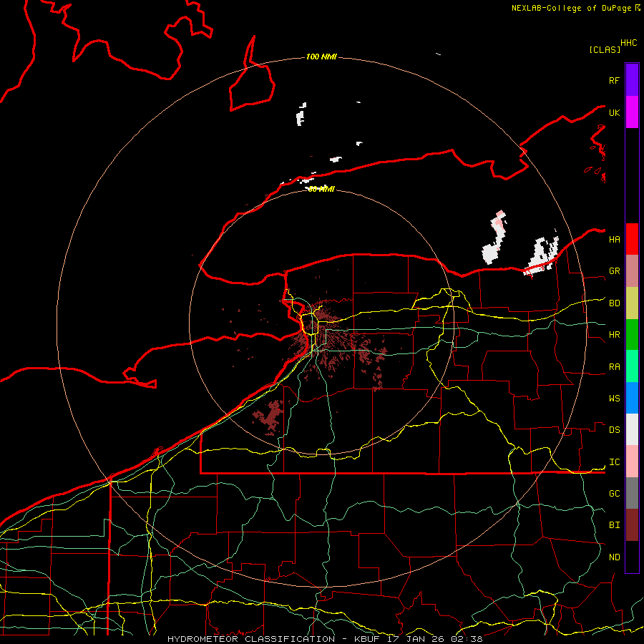
Task: Pick the dusty-pink GR legend swatch
Action: [x=632, y=271]
